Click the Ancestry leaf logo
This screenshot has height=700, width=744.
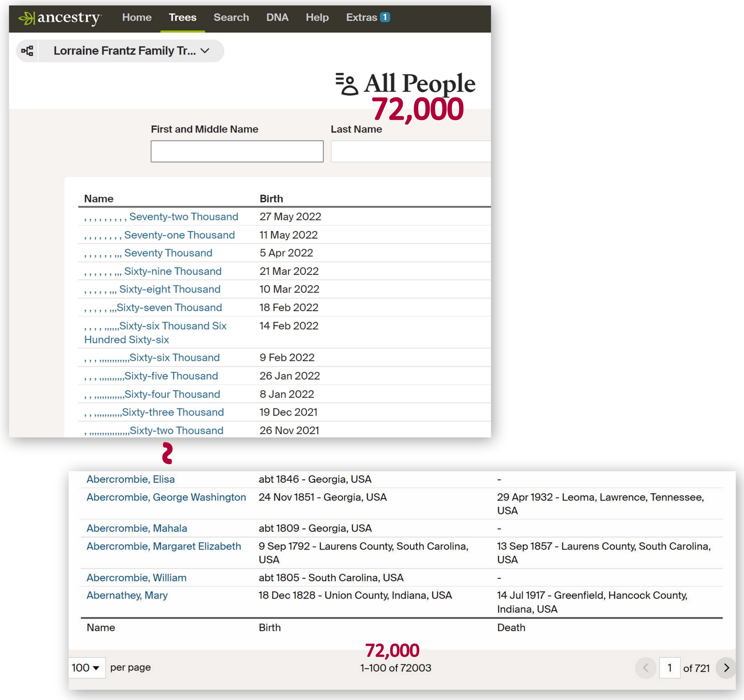[27, 17]
